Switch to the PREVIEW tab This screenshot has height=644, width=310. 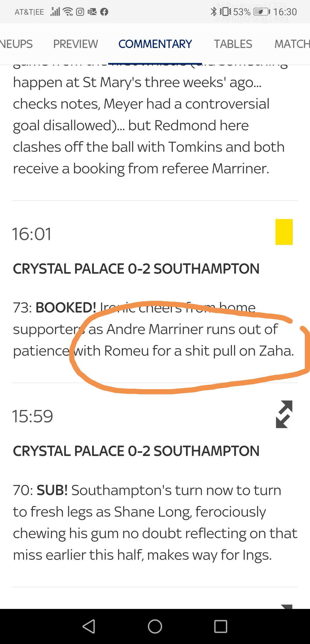point(75,44)
